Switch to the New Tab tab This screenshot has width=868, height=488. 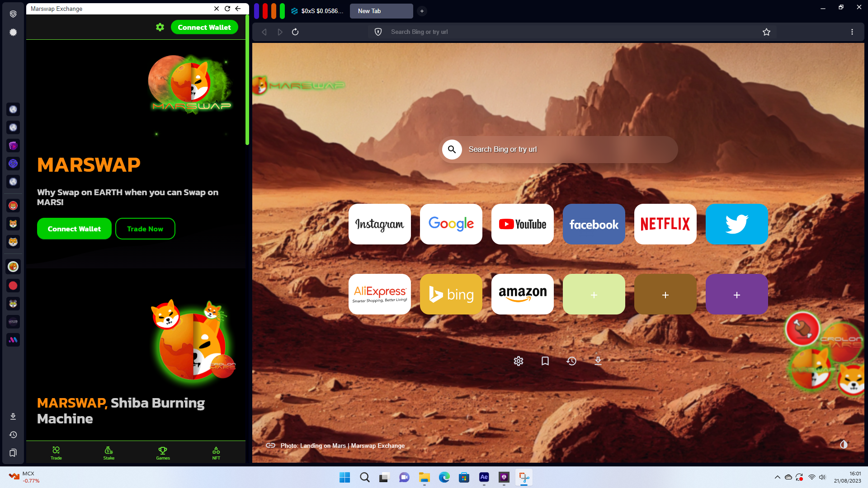381,11
